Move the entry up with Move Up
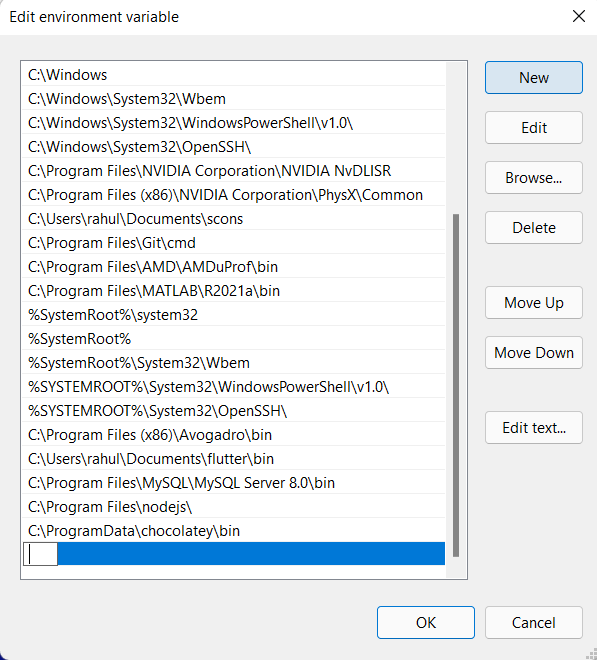 (x=533, y=303)
